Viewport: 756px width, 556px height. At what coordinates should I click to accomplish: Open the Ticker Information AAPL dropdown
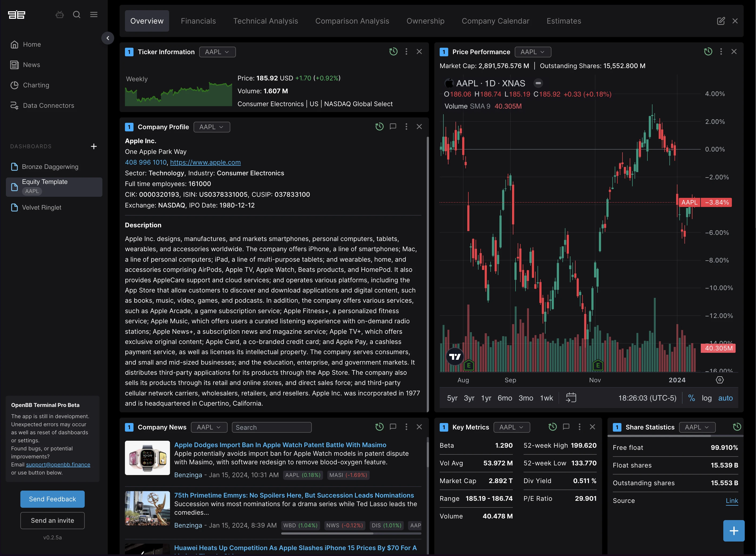(217, 52)
